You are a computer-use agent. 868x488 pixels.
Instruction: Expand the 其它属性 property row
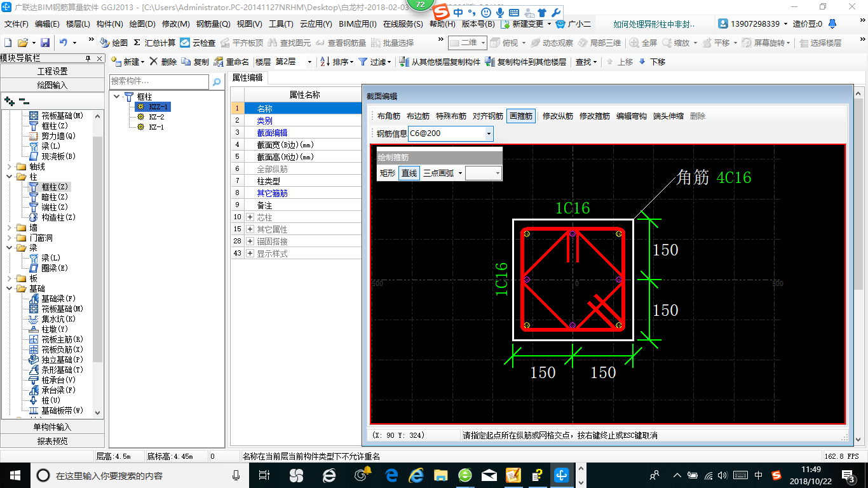coord(250,229)
